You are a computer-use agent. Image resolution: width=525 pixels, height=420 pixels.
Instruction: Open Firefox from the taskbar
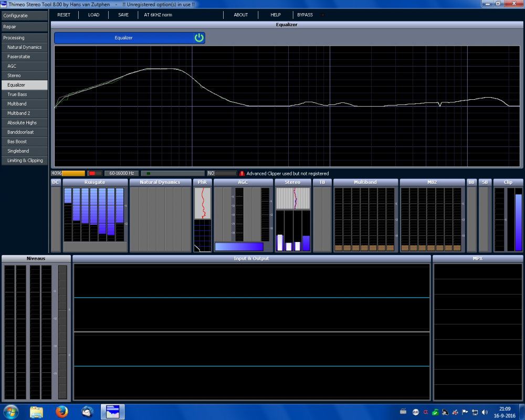click(62, 412)
